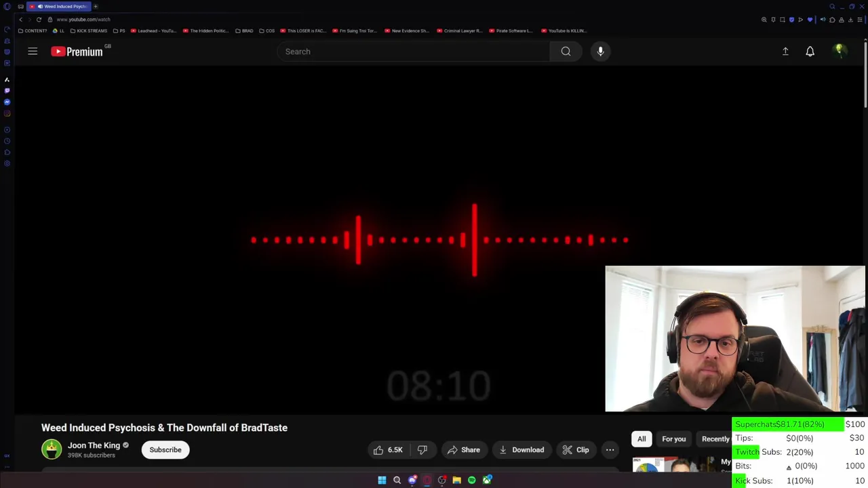The width and height of the screenshot is (868, 488).
Task: Open New Evidence Sh... bookmark
Action: 407,30
